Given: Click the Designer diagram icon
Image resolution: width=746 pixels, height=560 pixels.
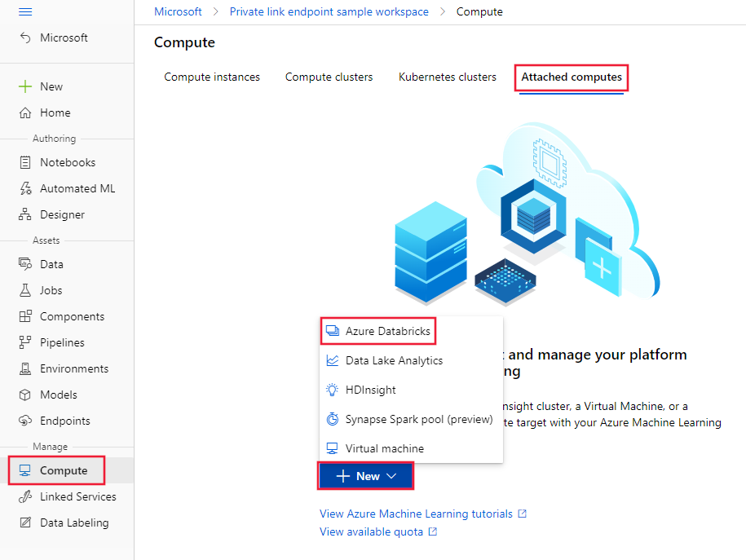Looking at the screenshot, I should click(x=25, y=214).
